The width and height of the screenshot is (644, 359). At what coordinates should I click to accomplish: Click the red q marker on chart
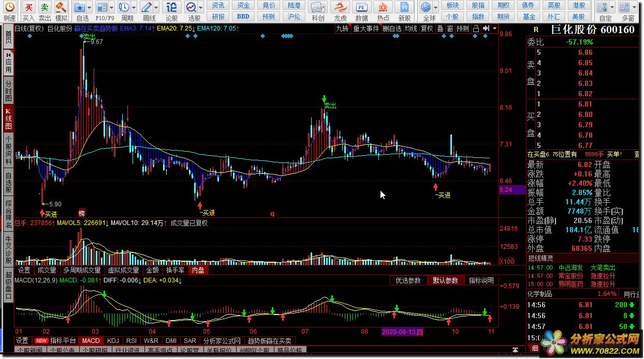(272, 213)
